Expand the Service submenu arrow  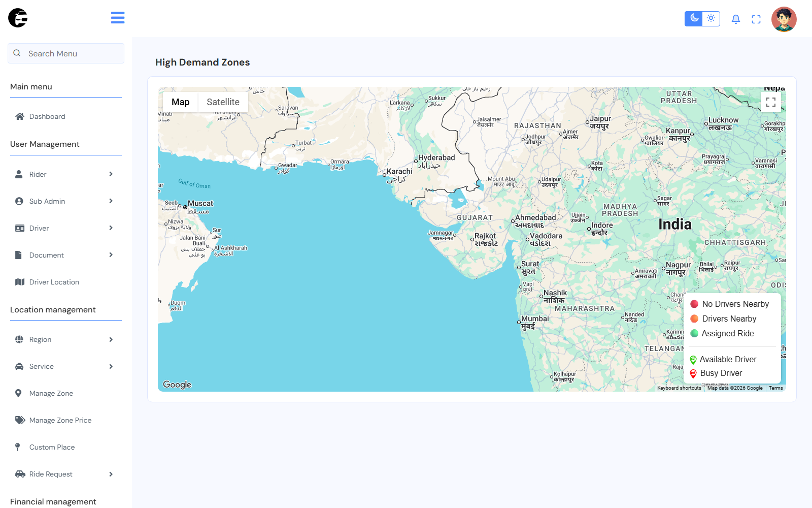pos(111,366)
